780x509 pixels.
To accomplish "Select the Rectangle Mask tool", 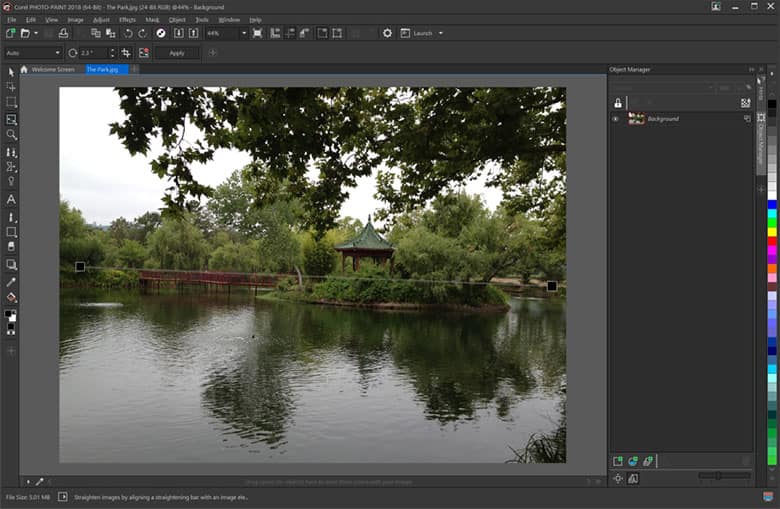I will (x=11, y=102).
